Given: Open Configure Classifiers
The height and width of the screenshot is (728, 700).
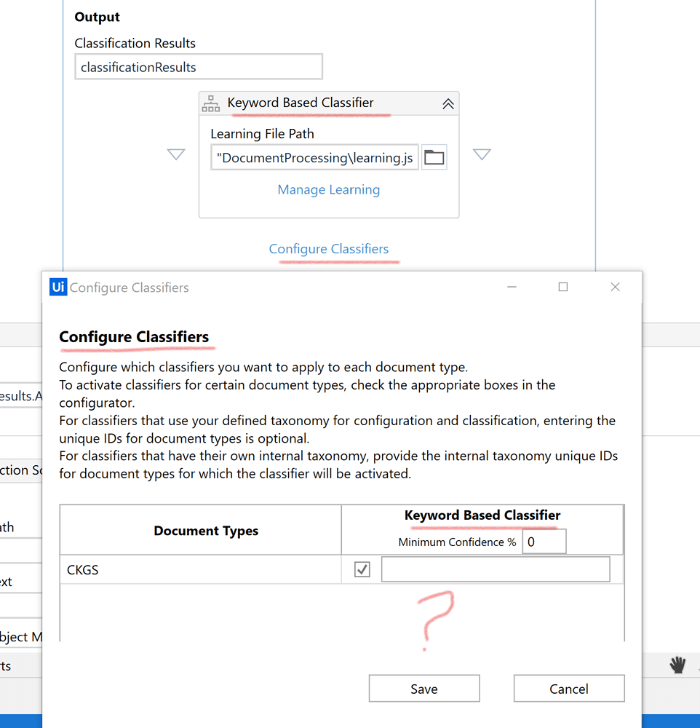Looking at the screenshot, I should click(x=328, y=248).
